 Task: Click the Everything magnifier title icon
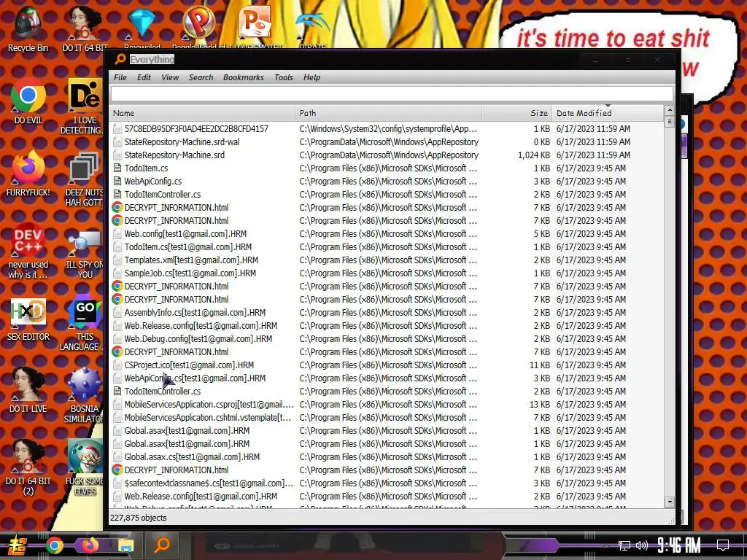(x=120, y=59)
